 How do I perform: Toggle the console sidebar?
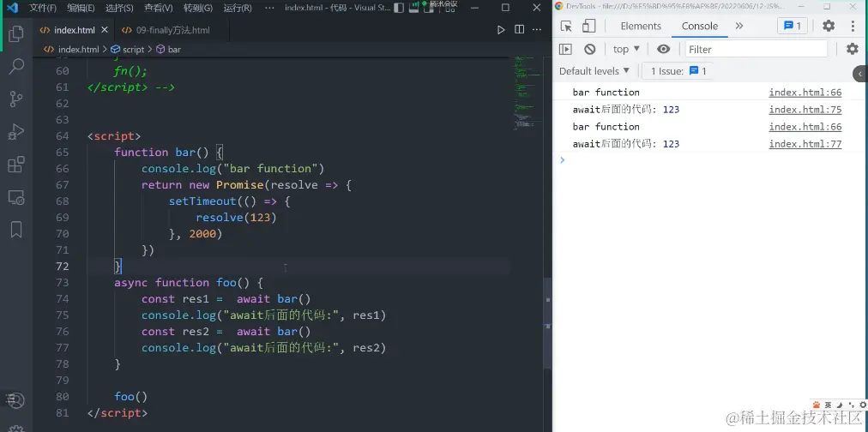tap(565, 49)
